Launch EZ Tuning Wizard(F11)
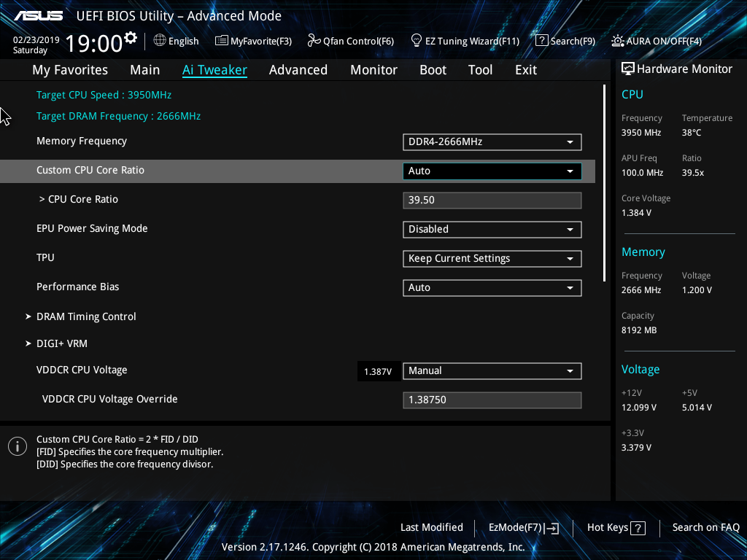This screenshot has height=560, width=747. (465, 41)
